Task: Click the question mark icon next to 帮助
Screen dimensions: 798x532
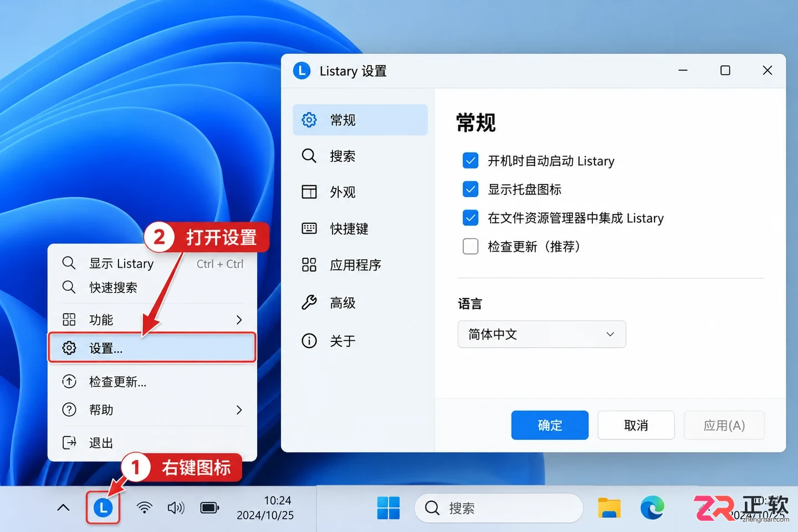Action: click(69, 410)
